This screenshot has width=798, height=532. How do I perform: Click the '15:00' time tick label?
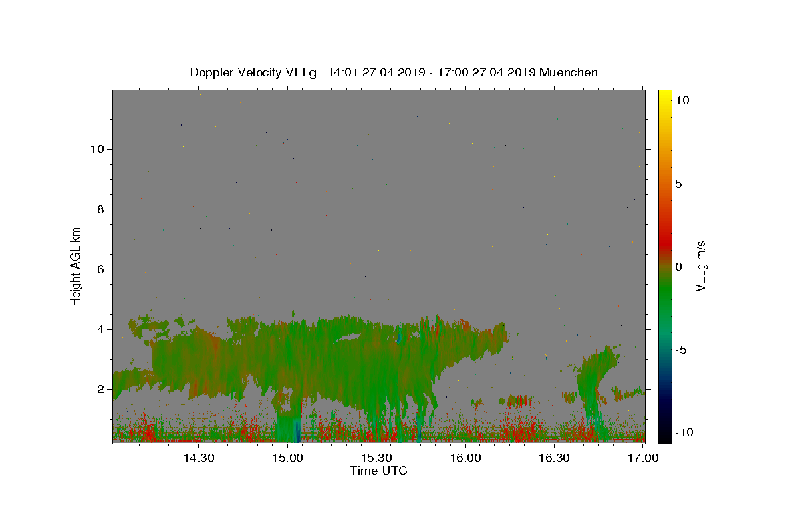[287, 458]
